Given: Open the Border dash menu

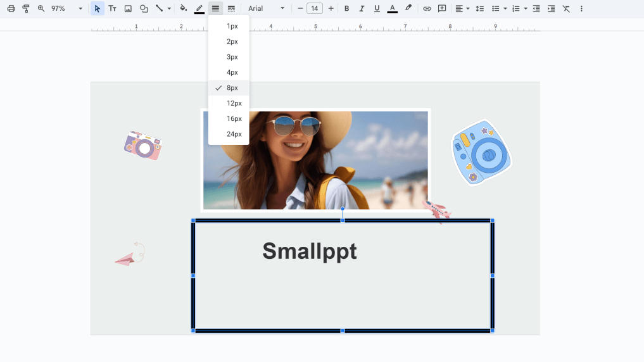Looking at the screenshot, I should click(x=231, y=8).
